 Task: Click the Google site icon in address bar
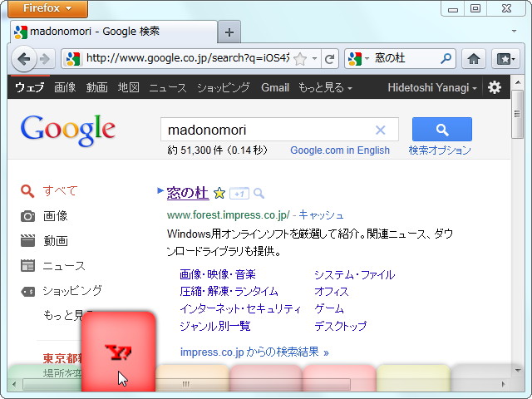coord(73,59)
